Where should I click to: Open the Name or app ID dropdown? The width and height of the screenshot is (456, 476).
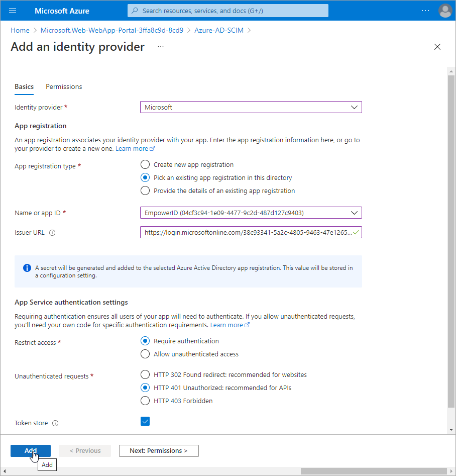pos(251,213)
